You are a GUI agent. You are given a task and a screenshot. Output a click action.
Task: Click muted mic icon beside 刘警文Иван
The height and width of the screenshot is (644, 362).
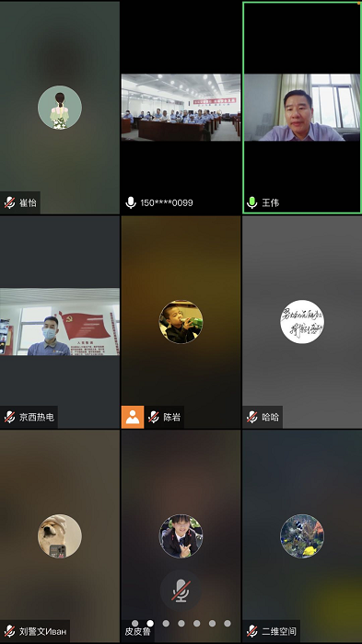pyautogui.click(x=9, y=631)
